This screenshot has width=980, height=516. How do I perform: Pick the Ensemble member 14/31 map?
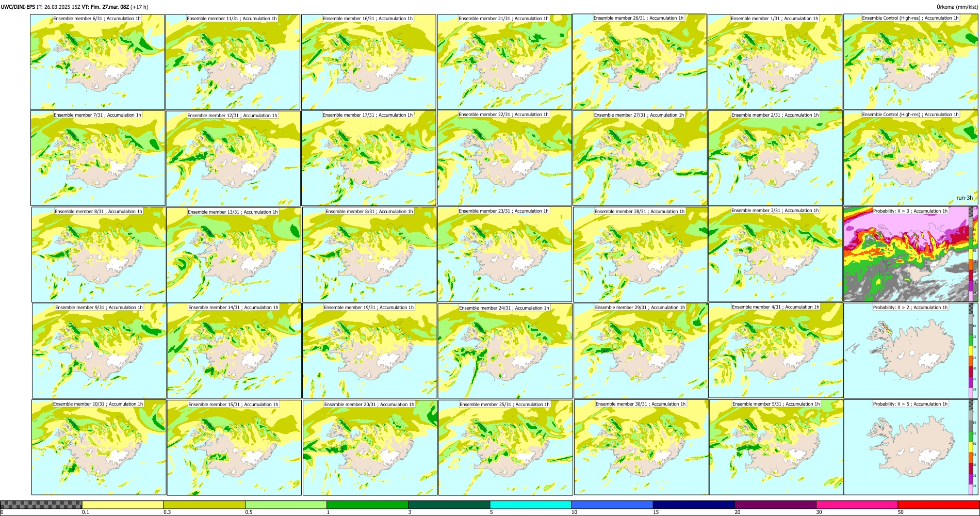click(x=234, y=351)
